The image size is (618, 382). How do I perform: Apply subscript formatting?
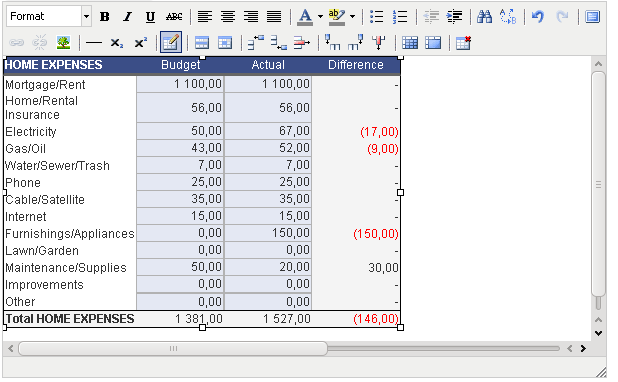coord(117,43)
